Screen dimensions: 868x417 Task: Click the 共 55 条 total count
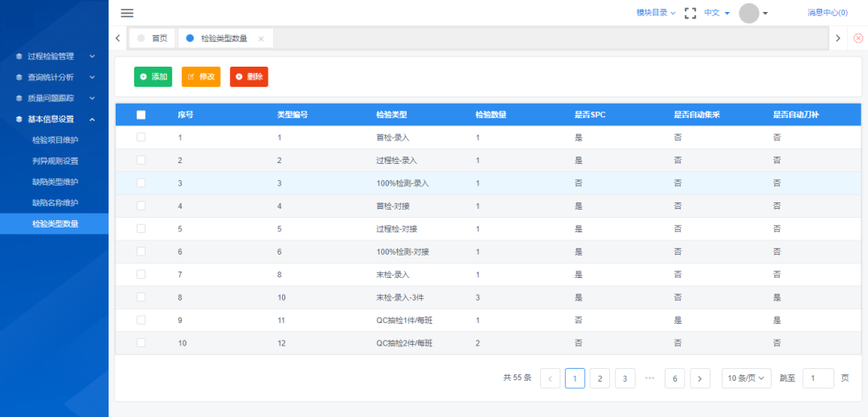pyautogui.click(x=517, y=378)
